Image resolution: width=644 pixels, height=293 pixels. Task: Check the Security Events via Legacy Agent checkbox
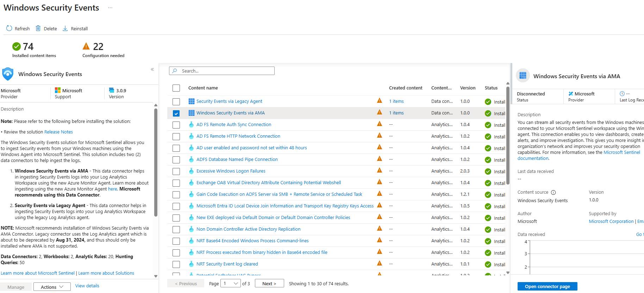(176, 101)
